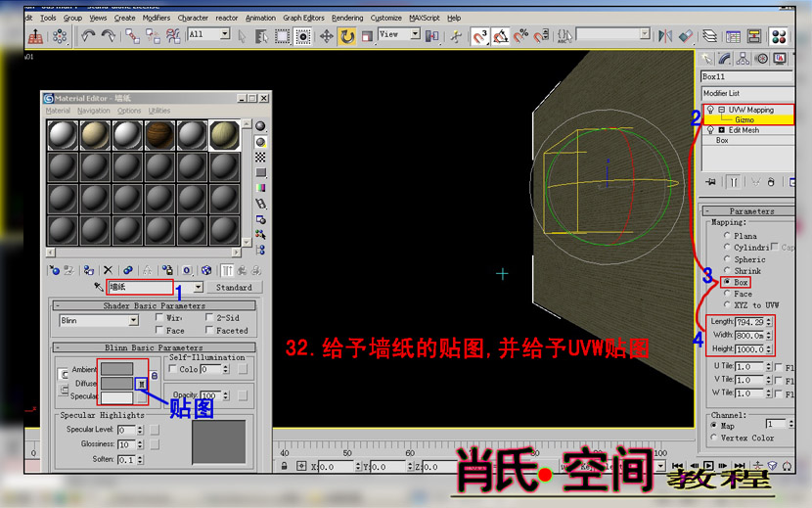812x508 pixels.
Task: Click the material eyedropper pick icon
Action: [98, 288]
